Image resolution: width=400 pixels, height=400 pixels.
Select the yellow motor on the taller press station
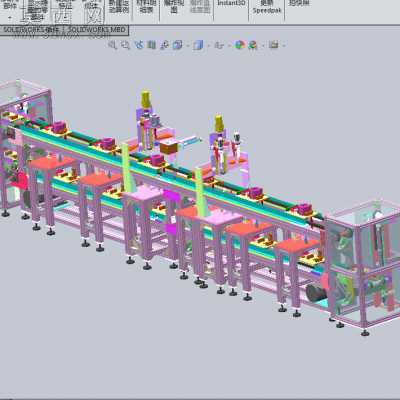[x=146, y=99]
